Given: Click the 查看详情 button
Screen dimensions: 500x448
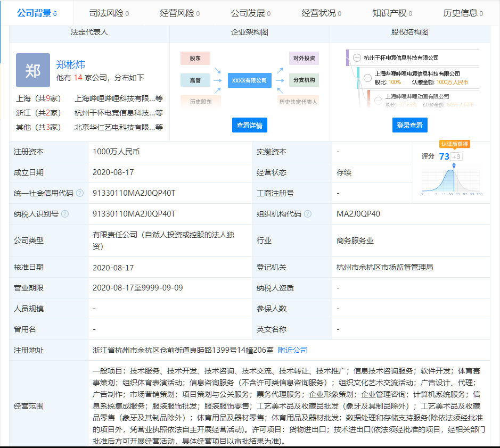Looking at the screenshot, I should coord(250,125).
